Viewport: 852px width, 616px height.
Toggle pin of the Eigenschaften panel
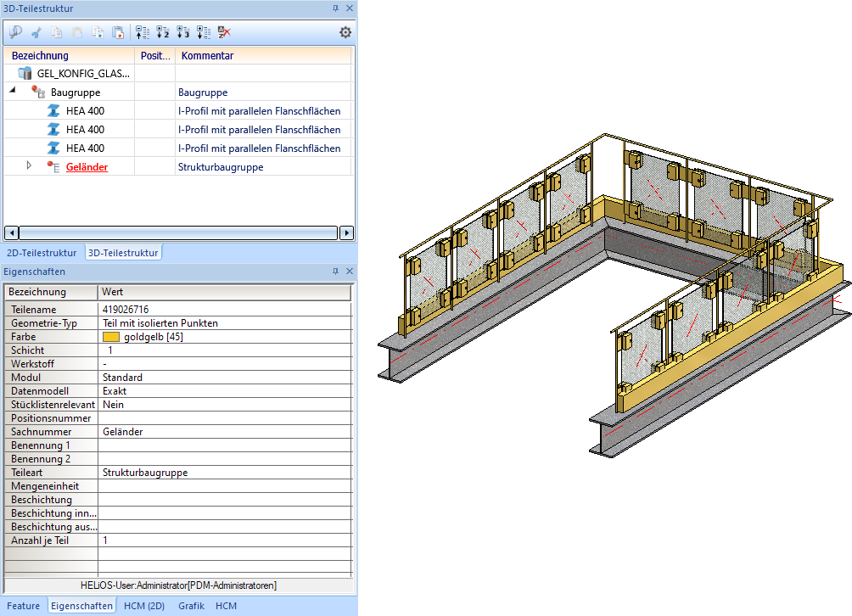(335, 272)
